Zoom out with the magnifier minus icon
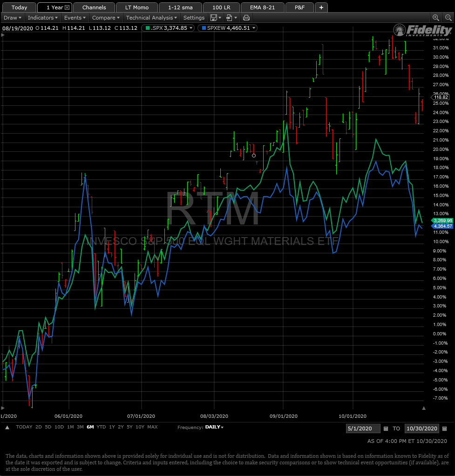The height and width of the screenshot is (476, 455). [448, 17]
